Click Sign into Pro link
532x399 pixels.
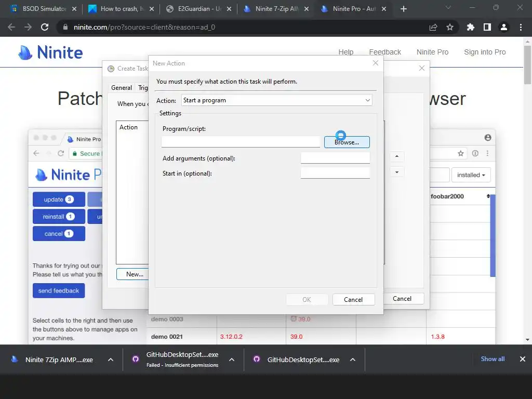485,52
